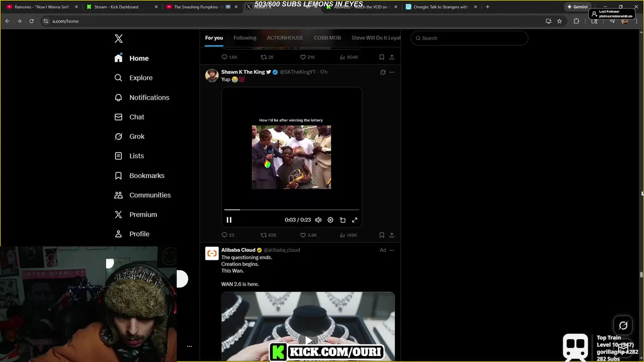View analytics showing 149K views

[348, 235]
